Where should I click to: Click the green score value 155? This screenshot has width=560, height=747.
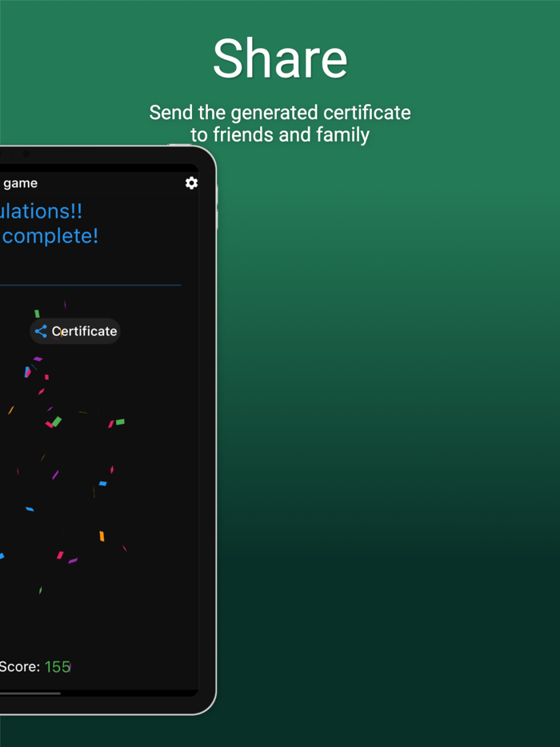[x=58, y=667]
